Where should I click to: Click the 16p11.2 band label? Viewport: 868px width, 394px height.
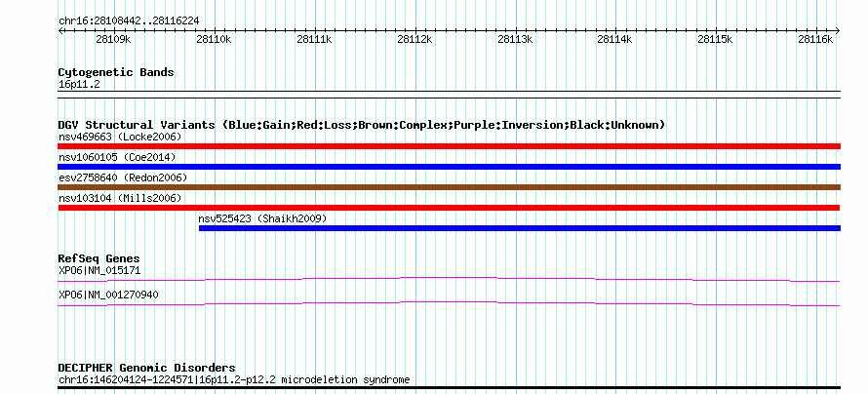[79, 85]
